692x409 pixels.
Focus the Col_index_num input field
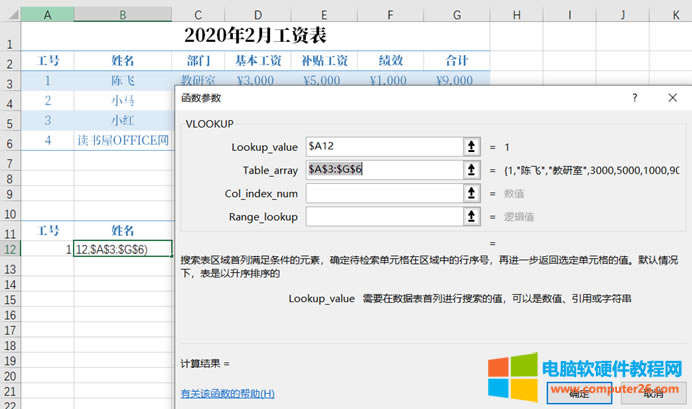click(x=384, y=193)
